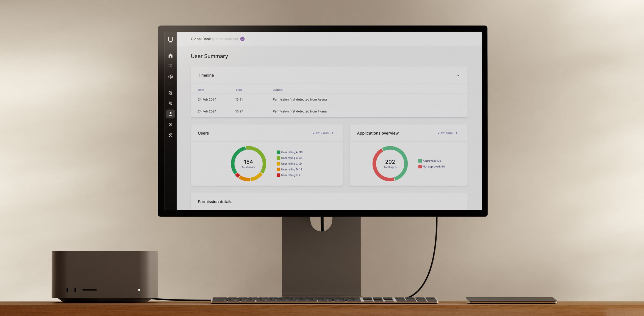644x316 pixels.
Task: Collapse the Timeline panel with chevron
Action: (458, 75)
